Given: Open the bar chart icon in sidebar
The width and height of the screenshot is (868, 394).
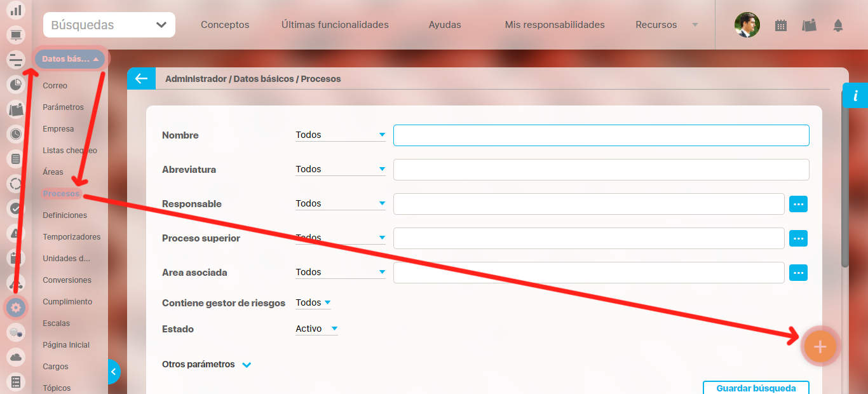Looking at the screenshot, I should point(16,10).
